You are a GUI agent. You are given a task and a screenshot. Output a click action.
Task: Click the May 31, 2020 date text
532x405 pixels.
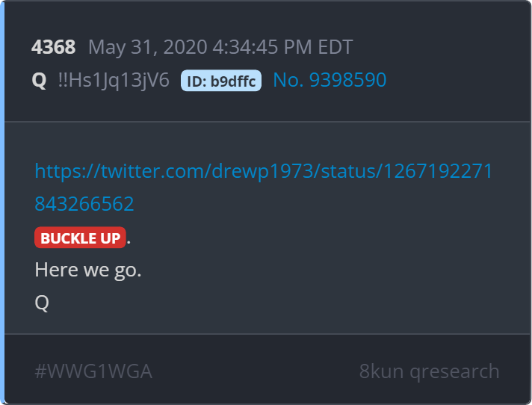[148, 47]
